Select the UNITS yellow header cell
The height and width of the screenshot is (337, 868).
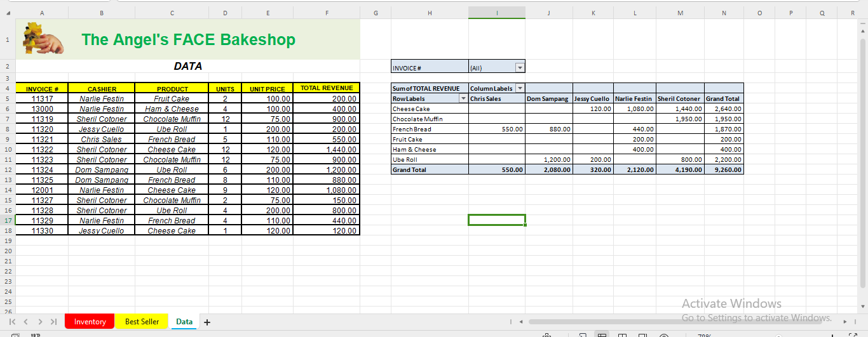pyautogui.click(x=225, y=88)
